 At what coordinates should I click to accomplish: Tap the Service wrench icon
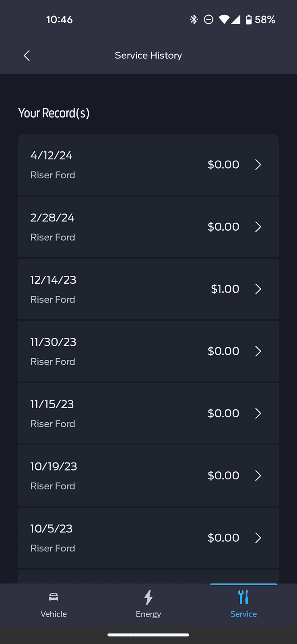(243, 597)
